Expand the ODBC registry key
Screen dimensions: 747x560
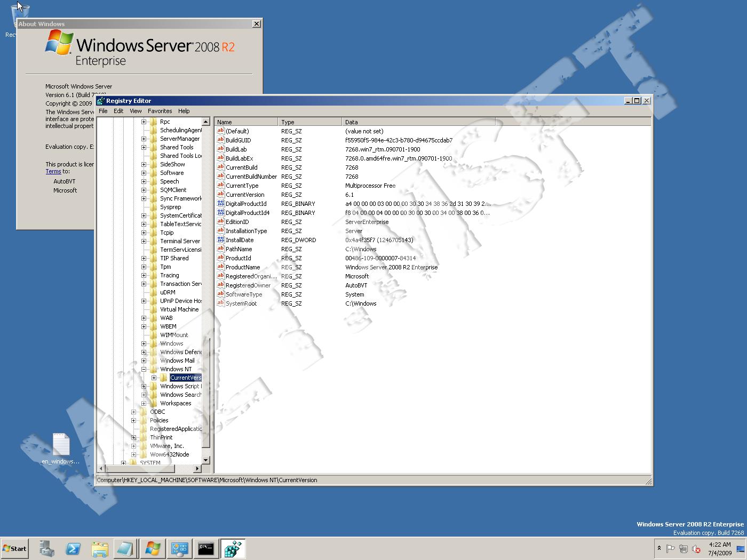pyautogui.click(x=133, y=412)
